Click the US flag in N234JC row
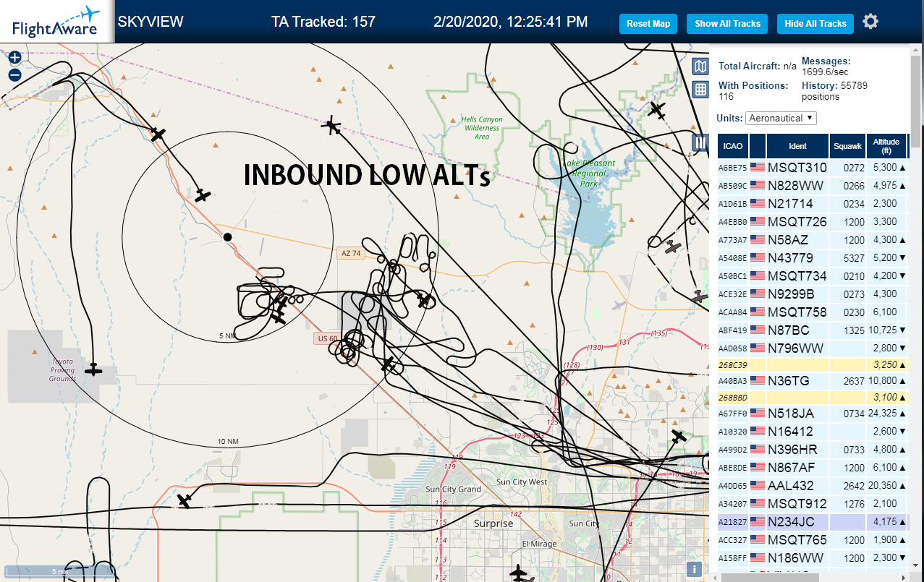 (x=758, y=521)
